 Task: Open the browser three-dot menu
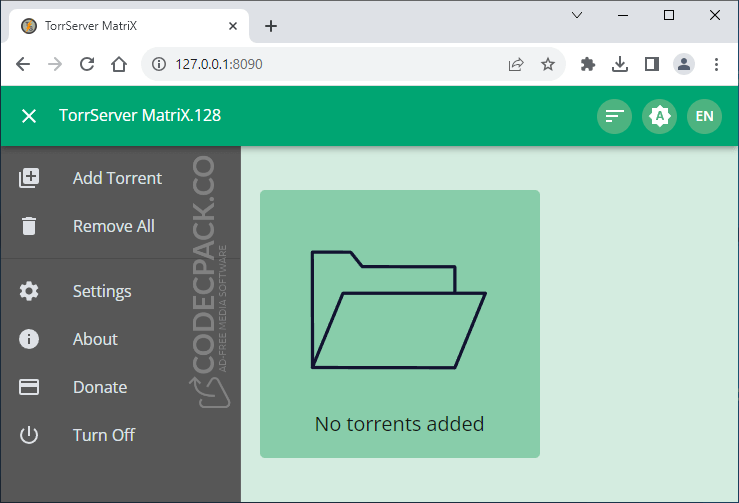pos(716,64)
